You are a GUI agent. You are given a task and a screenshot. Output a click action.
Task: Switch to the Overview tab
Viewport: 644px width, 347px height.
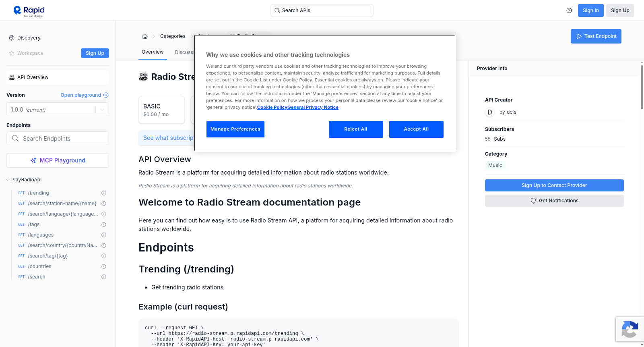pos(153,52)
